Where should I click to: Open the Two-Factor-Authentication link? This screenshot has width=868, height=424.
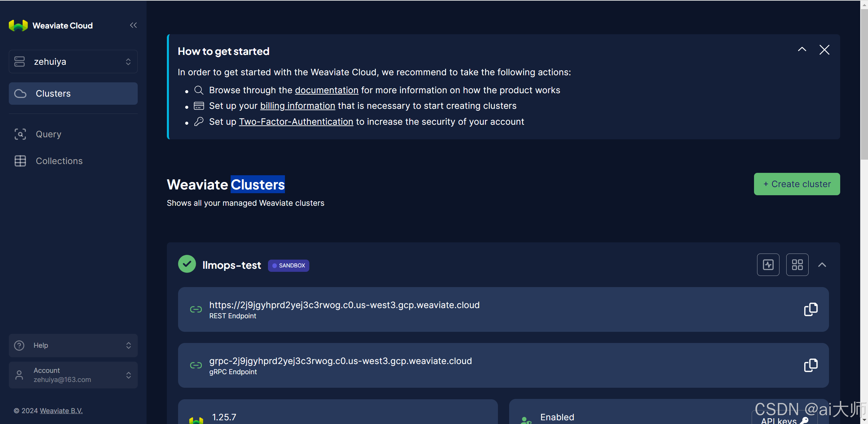(296, 122)
